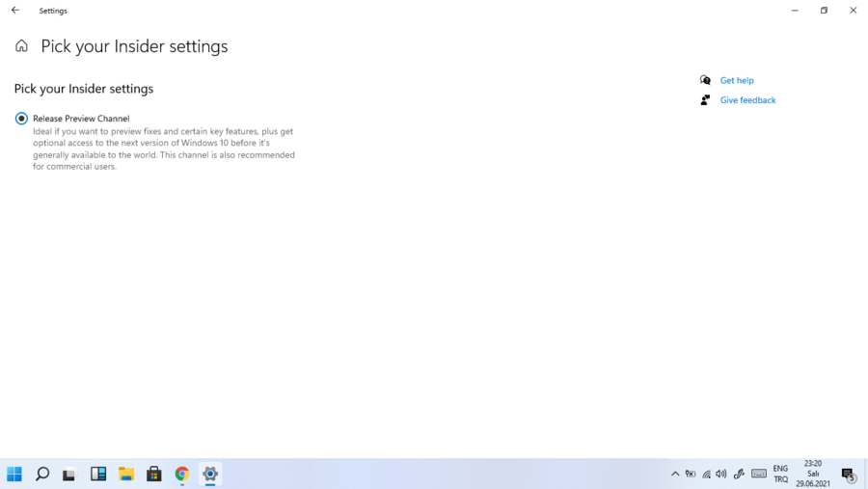The width and height of the screenshot is (868, 489).
Task: Open Microsoft Store from the taskbar
Action: tap(154, 474)
